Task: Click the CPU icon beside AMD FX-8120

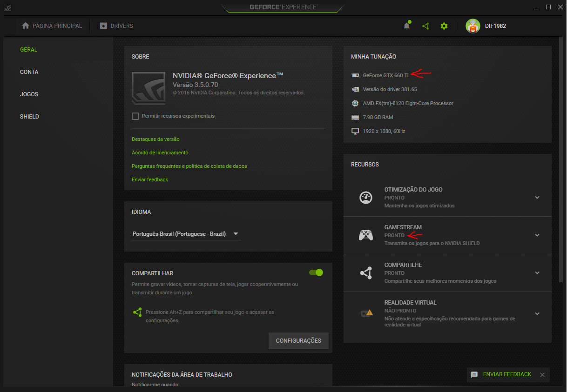Action: point(355,103)
